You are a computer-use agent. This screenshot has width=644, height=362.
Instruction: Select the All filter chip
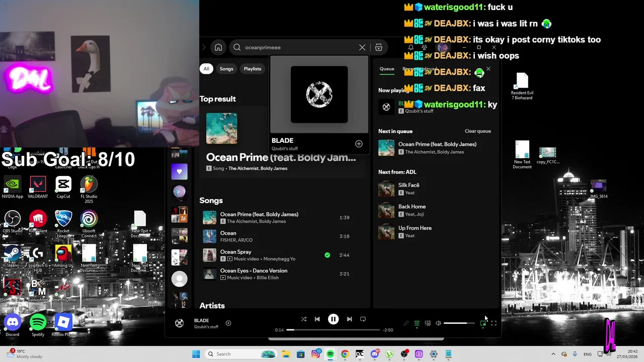point(206,69)
